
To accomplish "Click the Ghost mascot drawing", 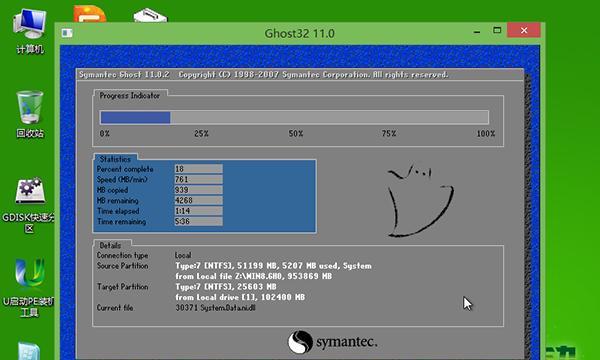I will coord(420,201).
